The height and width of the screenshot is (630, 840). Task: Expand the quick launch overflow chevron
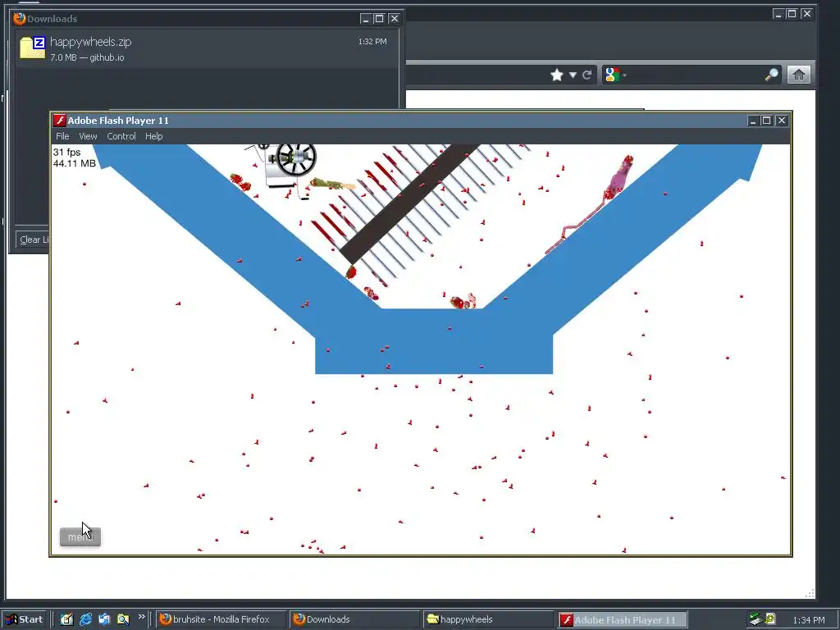tap(141, 617)
